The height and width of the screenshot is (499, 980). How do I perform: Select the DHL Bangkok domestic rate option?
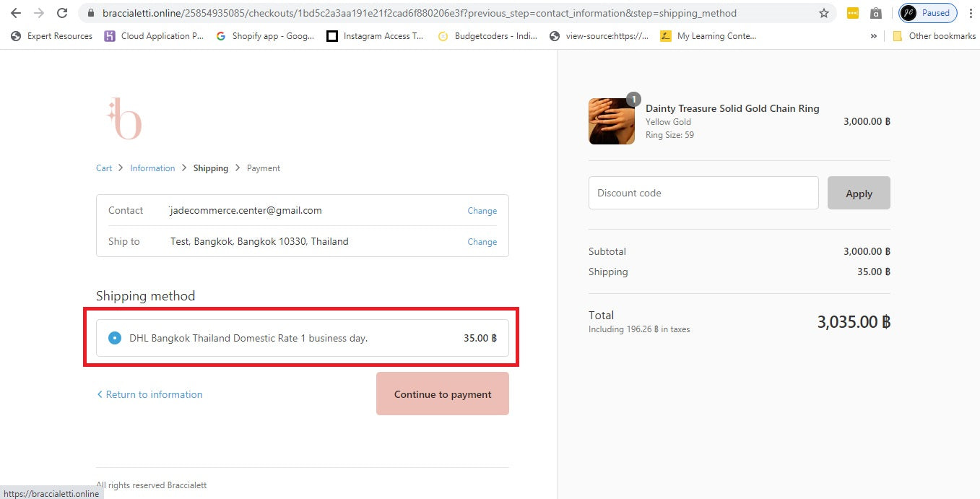(114, 338)
